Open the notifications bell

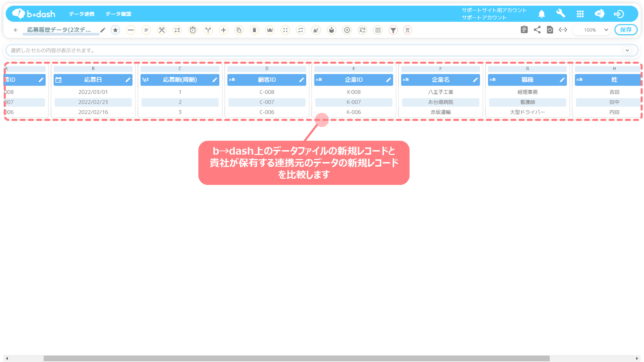tap(541, 14)
